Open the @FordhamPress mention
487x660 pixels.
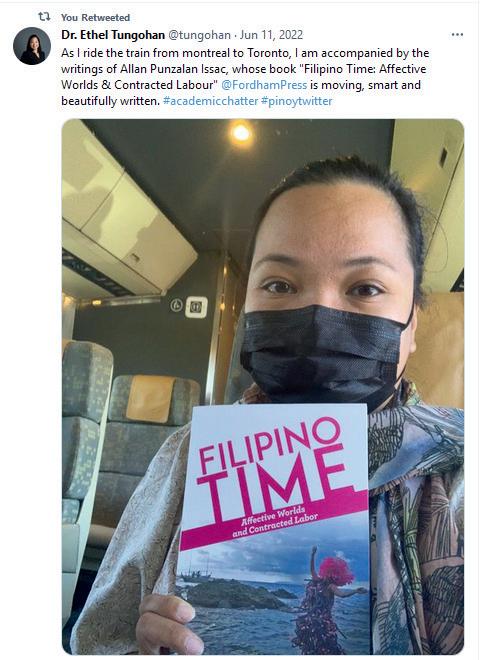(x=264, y=85)
